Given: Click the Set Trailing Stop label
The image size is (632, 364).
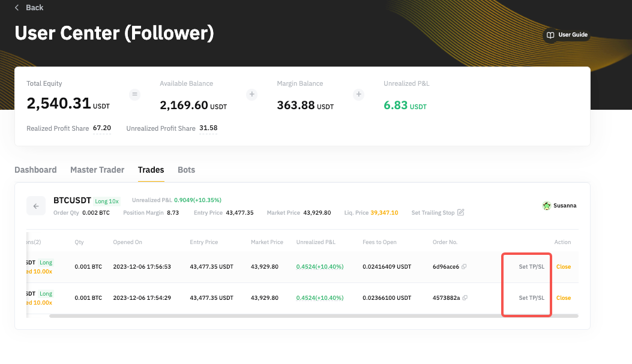Looking at the screenshot, I should click(433, 213).
